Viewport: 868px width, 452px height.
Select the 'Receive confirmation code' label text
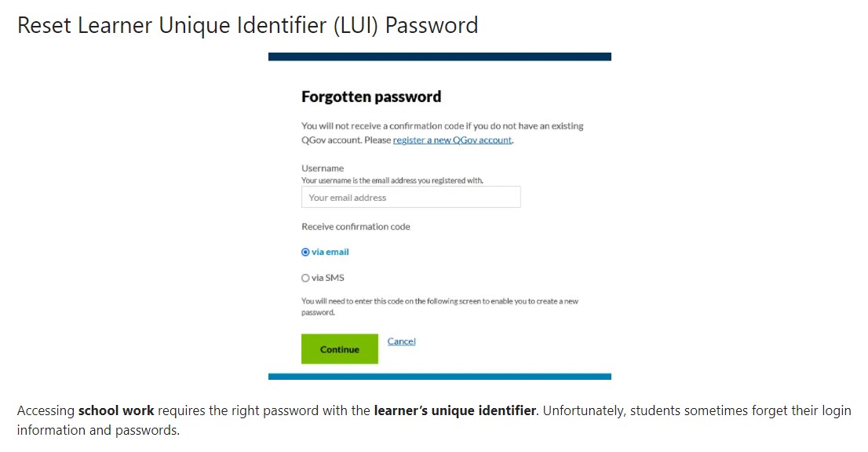pos(355,226)
